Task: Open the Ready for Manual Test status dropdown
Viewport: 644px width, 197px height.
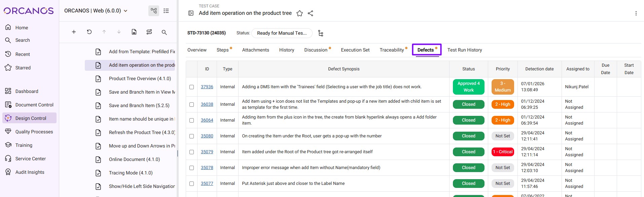Action: point(282,33)
